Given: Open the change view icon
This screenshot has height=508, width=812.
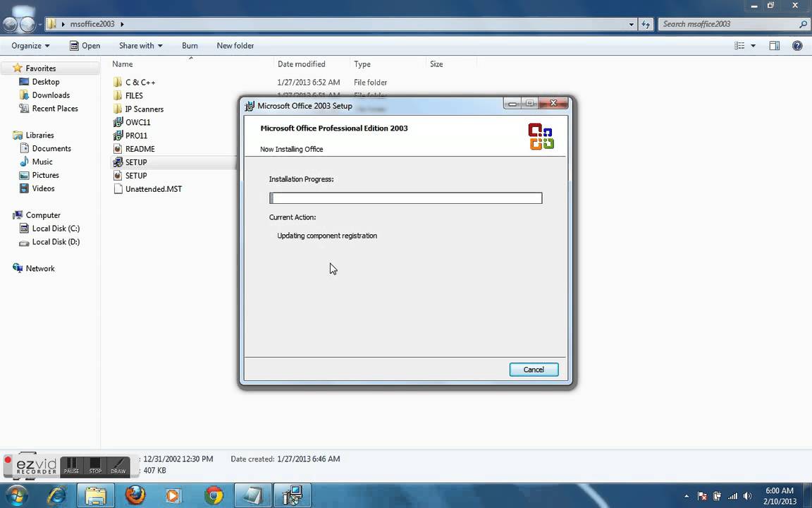Looking at the screenshot, I should click(739, 46).
